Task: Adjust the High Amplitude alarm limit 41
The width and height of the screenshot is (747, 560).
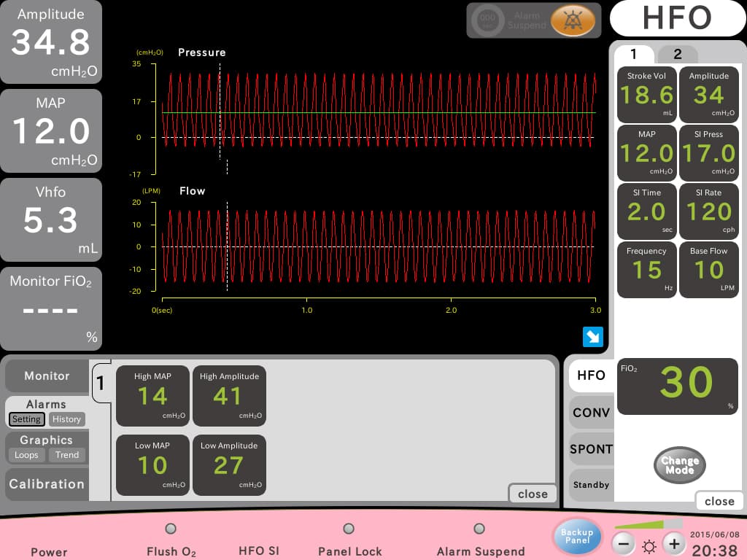Action: (x=229, y=396)
